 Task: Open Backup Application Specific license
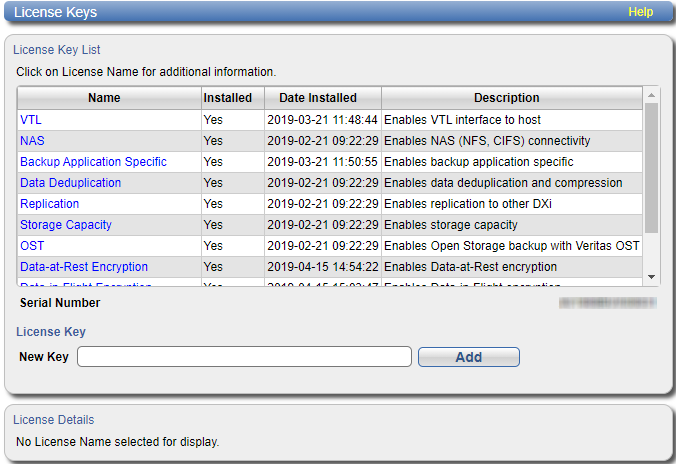pos(94,162)
